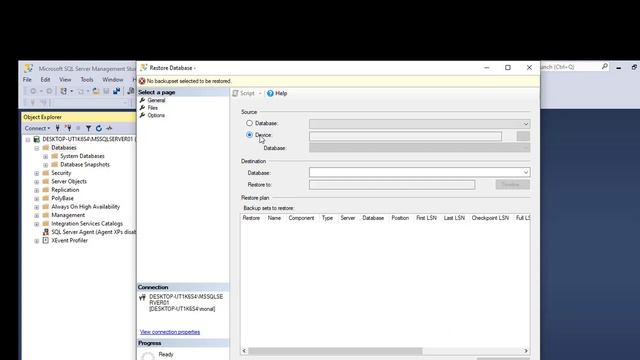Open the General page

pos(156,100)
